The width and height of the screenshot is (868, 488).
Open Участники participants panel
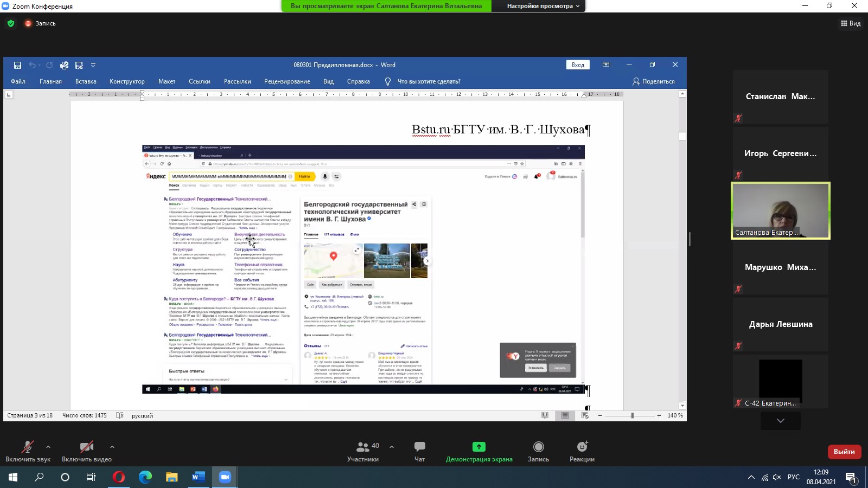tap(363, 451)
